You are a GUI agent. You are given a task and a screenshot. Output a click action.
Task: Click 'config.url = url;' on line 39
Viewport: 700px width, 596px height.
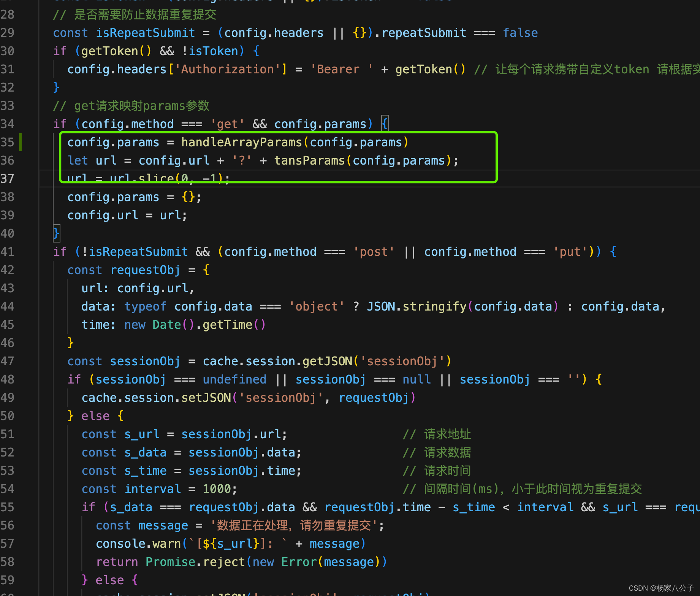pos(127,215)
